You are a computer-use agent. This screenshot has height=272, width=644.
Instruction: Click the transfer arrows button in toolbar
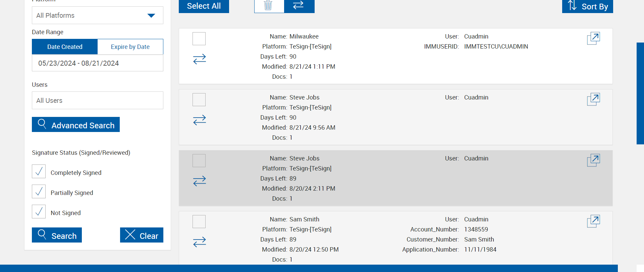coord(299,6)
